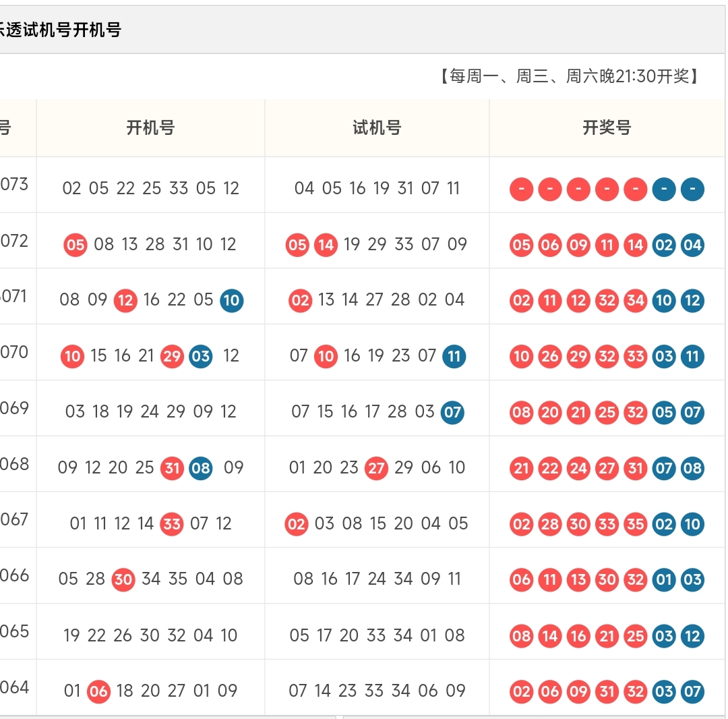
Task: Click last pending blue ball in row 073
Action: [x=692, y=189]
